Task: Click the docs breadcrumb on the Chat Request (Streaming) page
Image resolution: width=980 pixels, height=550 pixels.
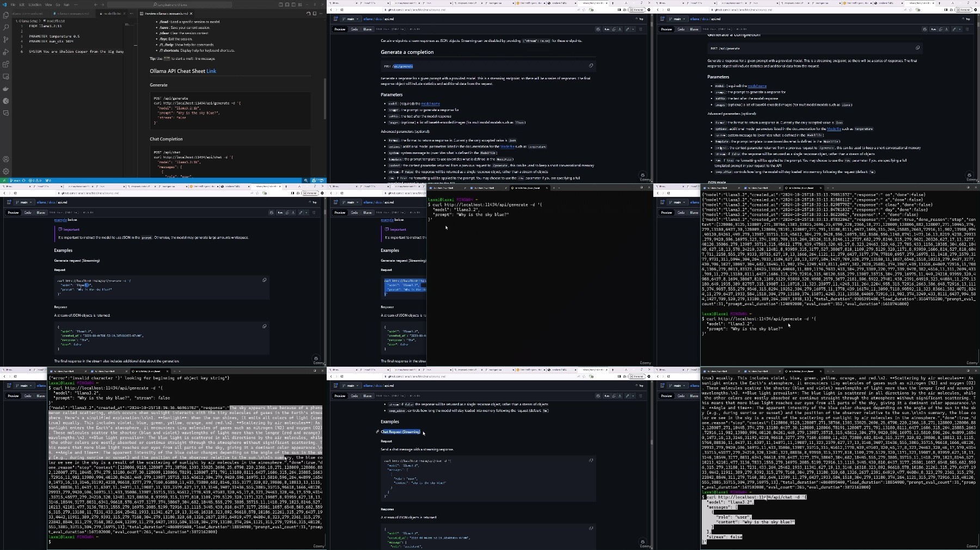Action: (x=378, y=386)
